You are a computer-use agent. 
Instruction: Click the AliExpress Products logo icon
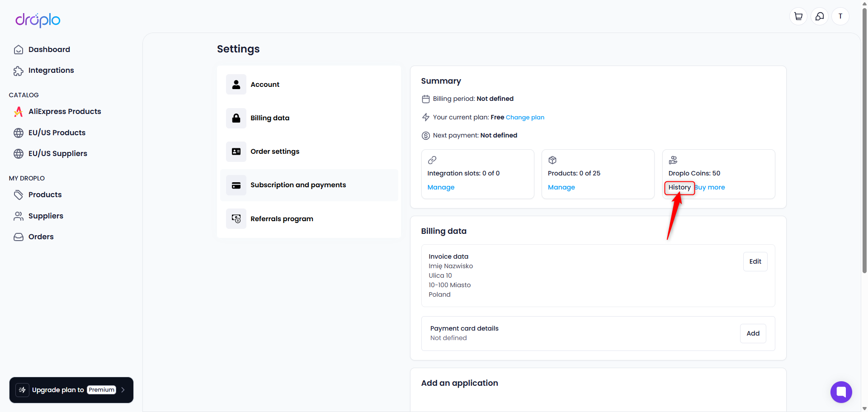pos(19,112)
